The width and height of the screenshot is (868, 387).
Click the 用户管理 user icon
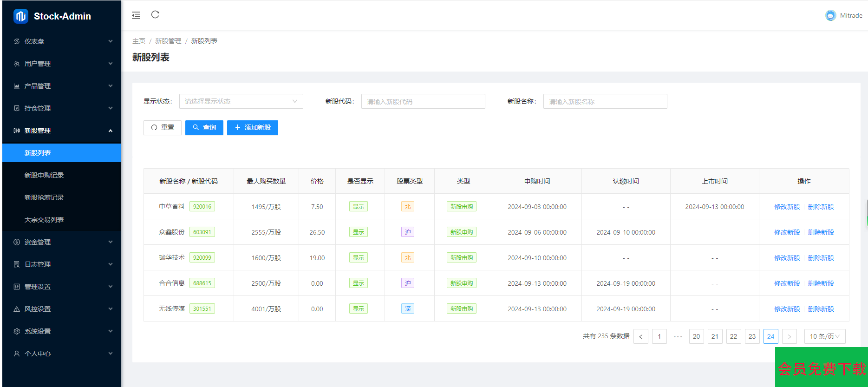(x=17, y=64)
